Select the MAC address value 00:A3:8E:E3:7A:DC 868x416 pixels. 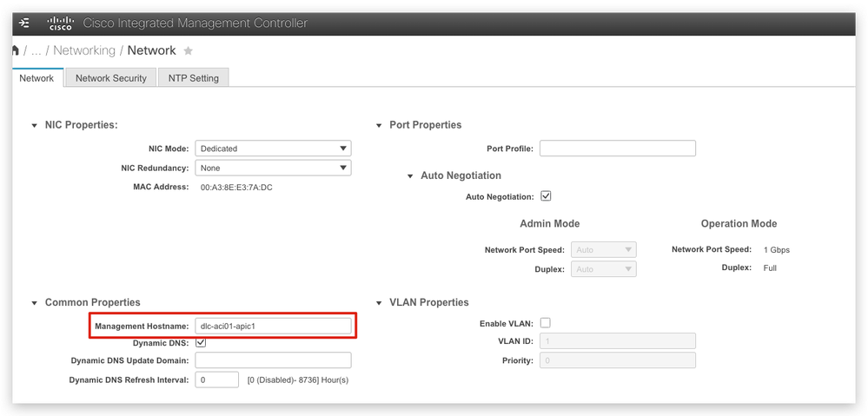(236, 187)
